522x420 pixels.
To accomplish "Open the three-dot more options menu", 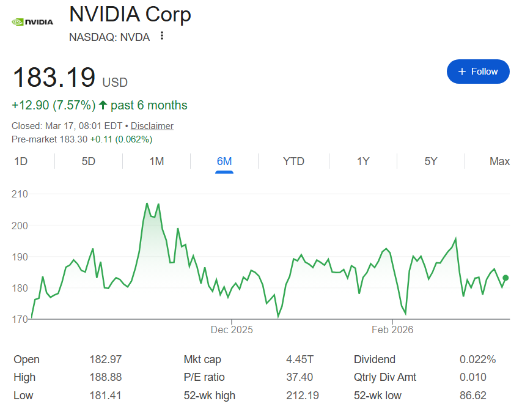I will pos(162,36).
